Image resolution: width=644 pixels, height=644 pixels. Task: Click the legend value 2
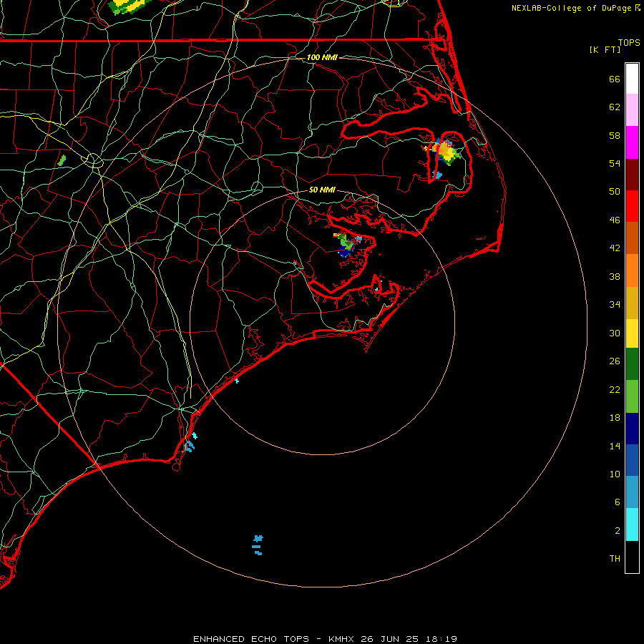(618, 531)
